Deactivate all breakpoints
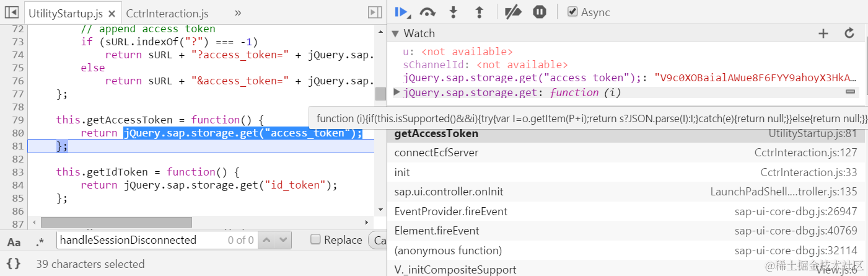Viewport: 868px width, 276px height. tap(513, 12)
